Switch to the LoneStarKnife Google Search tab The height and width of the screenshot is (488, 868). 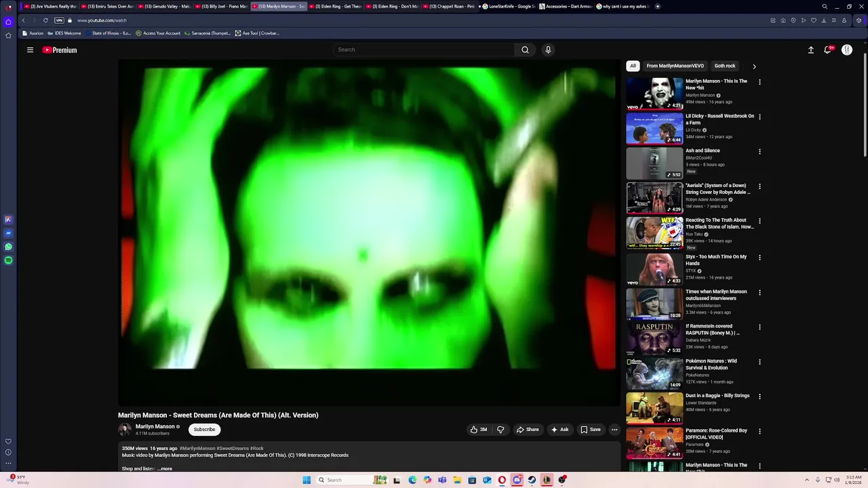click(x=508, y=6)
